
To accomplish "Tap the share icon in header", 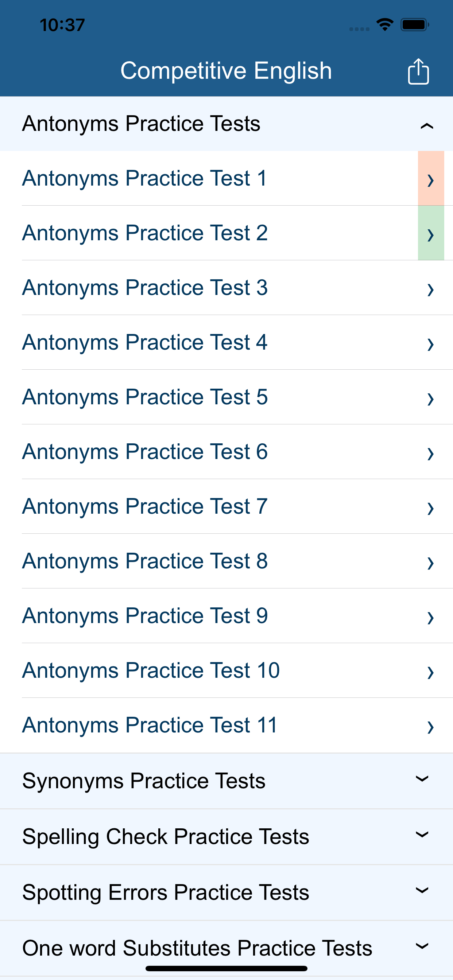I will (x=418, y=71).
